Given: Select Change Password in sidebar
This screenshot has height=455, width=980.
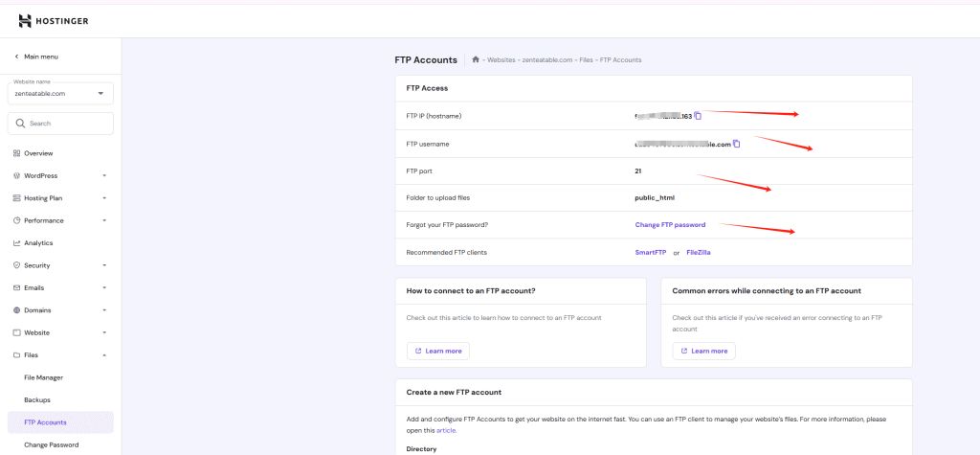Looking at the screenshot, I should pyautogui.click(x=51, y=444).
